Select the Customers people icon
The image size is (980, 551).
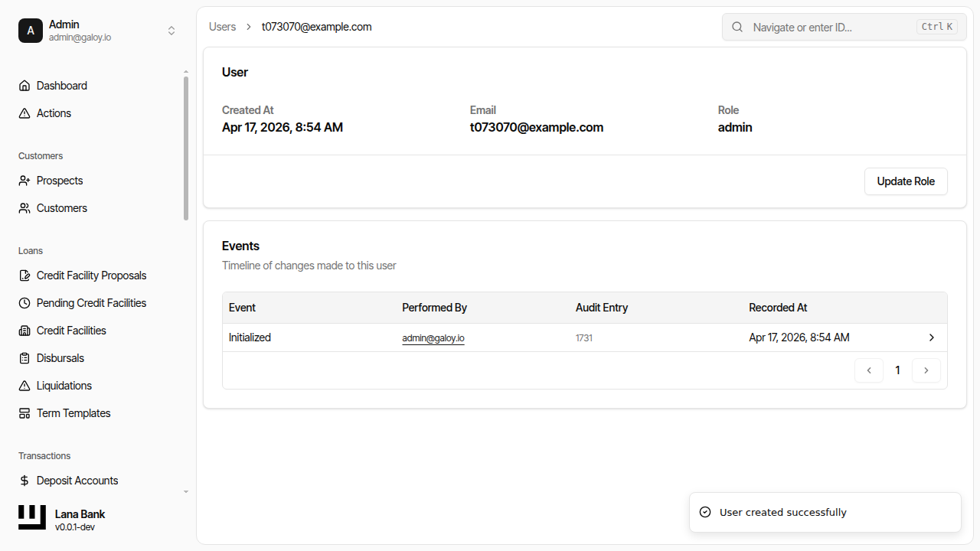pos(24,207)
